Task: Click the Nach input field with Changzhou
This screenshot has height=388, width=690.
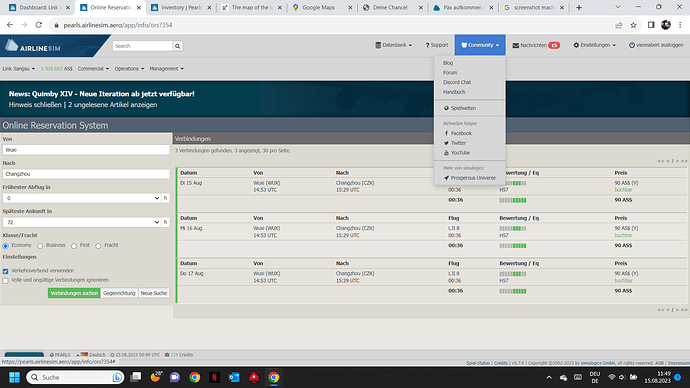Action: coord(86,174)
